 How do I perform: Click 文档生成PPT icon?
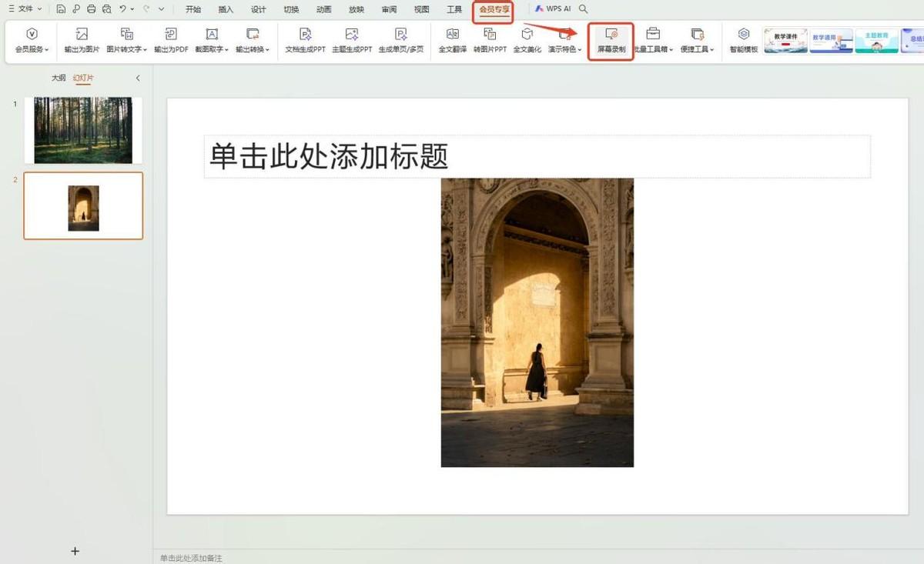pyautogui.click(x=305, y=35)
